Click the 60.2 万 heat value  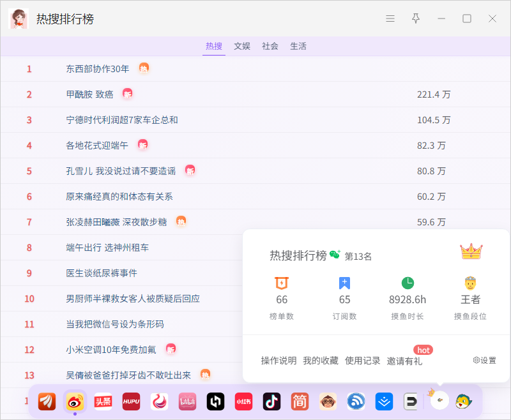[431, 197]
